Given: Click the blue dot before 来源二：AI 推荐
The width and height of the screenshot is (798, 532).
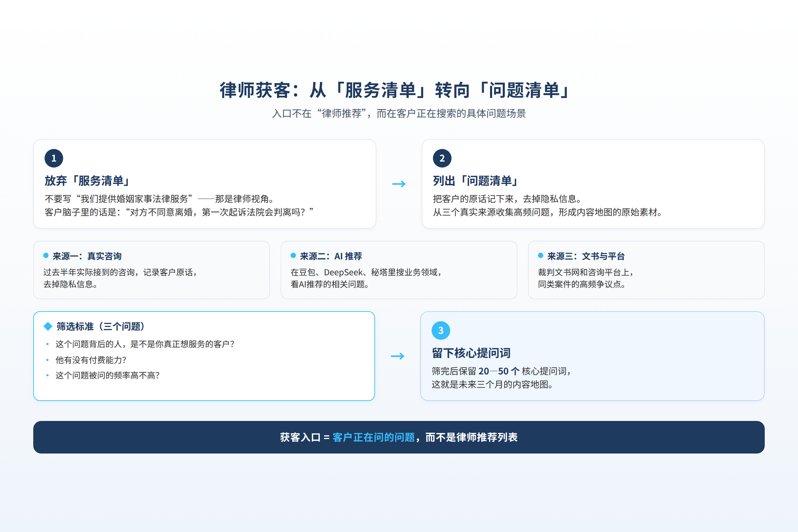Looking at the screenshot, I should pyautogui.click(x=293, y=255).
